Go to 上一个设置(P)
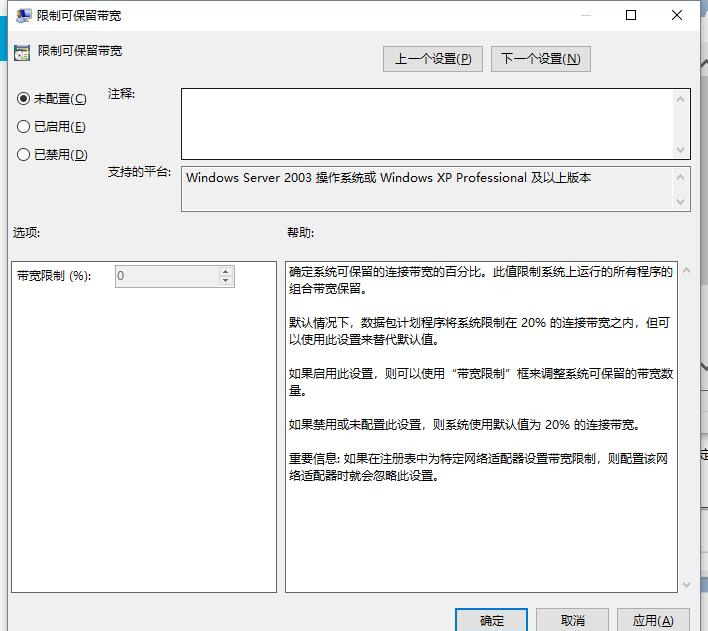This screenshot has height=631, width=708. click(432, 59)
